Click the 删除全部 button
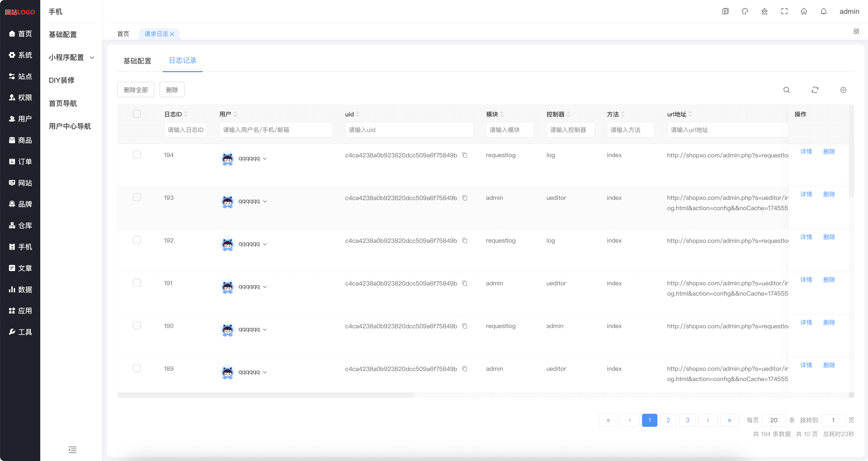The height and width of the screenshot is (461, 868). tap(136, 89)
